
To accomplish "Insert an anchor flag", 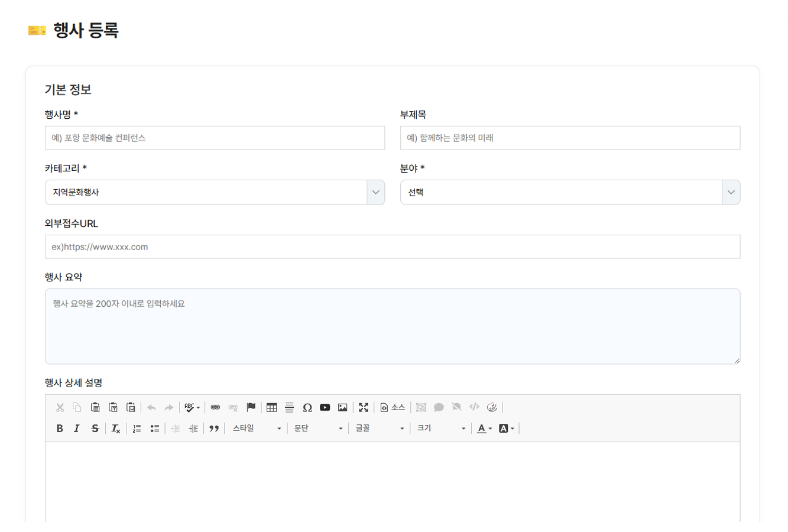I will click(x=251, y=407).
